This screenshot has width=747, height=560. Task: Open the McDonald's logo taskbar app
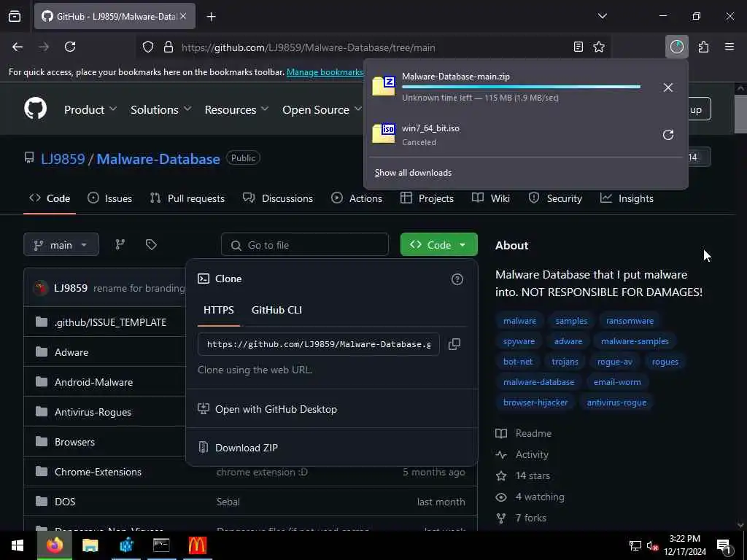click(x=197, y=545)
